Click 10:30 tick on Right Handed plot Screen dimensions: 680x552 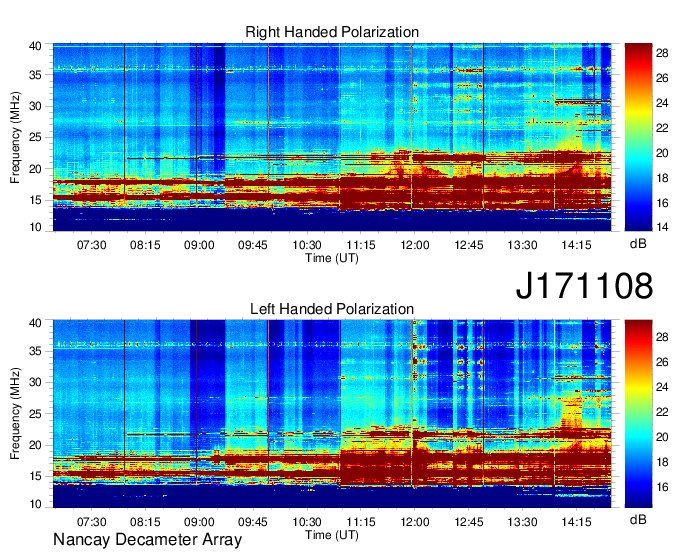(x=307, y=245)
